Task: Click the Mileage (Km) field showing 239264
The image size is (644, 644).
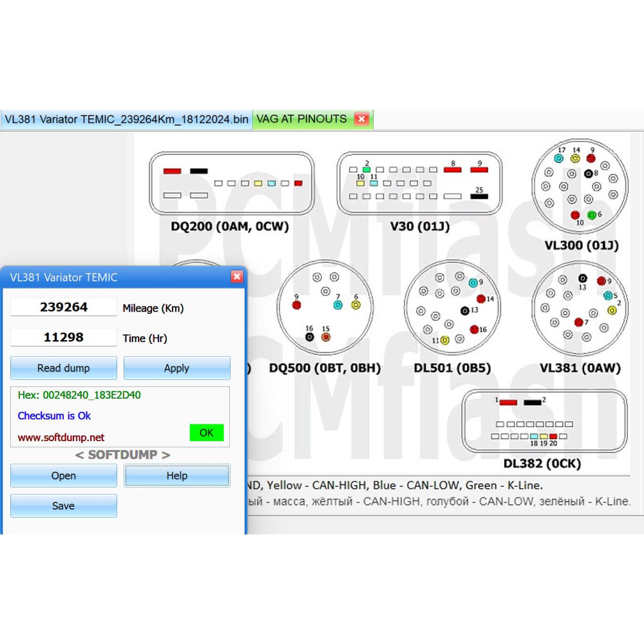Action: (x=64, y=307)
